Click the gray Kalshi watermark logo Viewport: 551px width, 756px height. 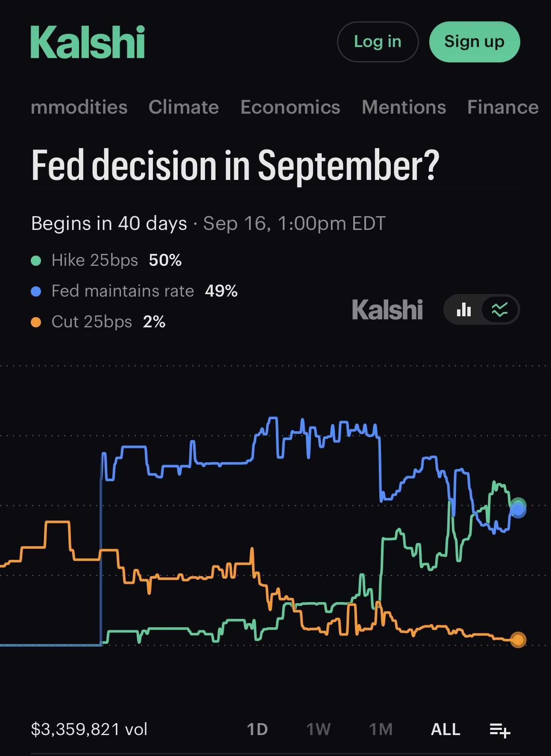tap(387, 310)
